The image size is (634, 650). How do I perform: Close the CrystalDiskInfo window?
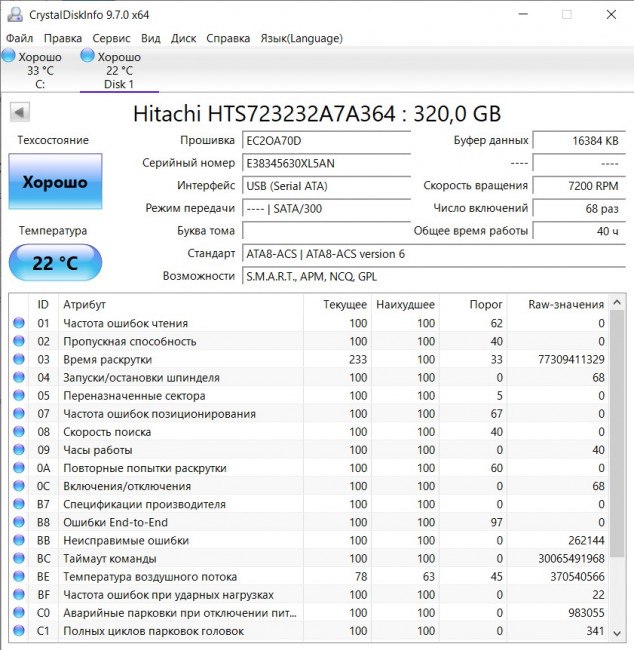(611, 15)
